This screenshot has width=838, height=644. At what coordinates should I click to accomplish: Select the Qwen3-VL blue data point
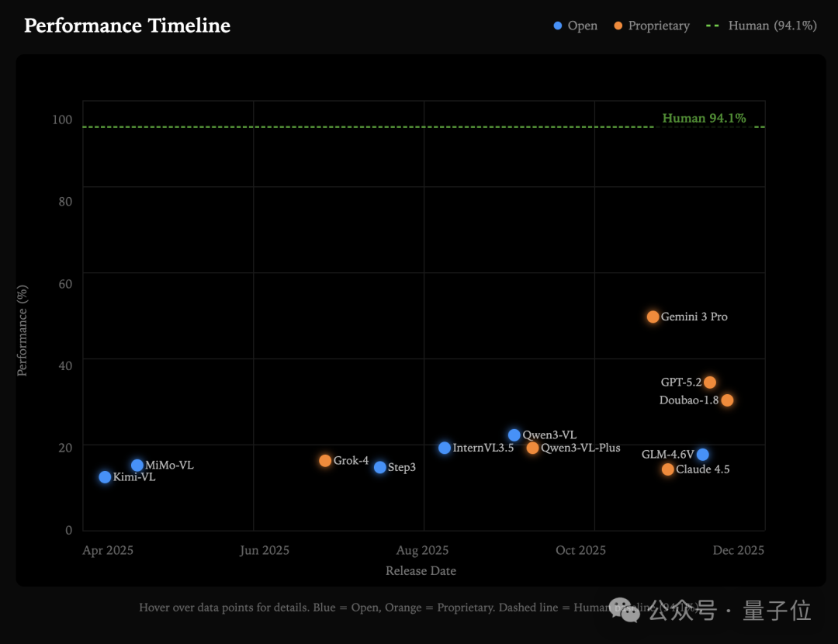point(514,435)
